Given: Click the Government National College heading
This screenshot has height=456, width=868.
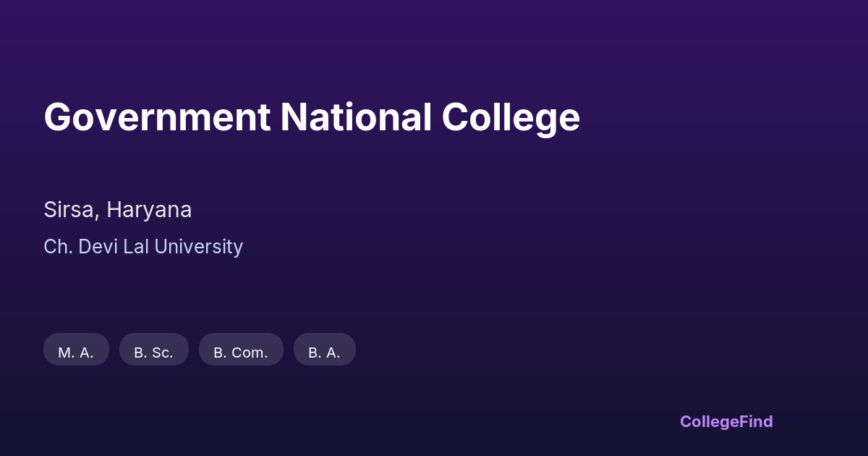Looking at the screenshot, I should pyautogui.click(x=312, y=117).
